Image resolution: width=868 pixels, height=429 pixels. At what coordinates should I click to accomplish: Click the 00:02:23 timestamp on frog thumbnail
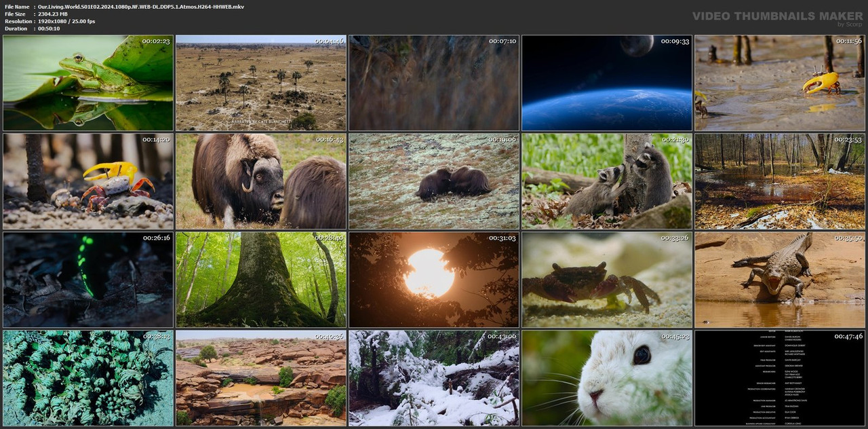click(156, 41)
